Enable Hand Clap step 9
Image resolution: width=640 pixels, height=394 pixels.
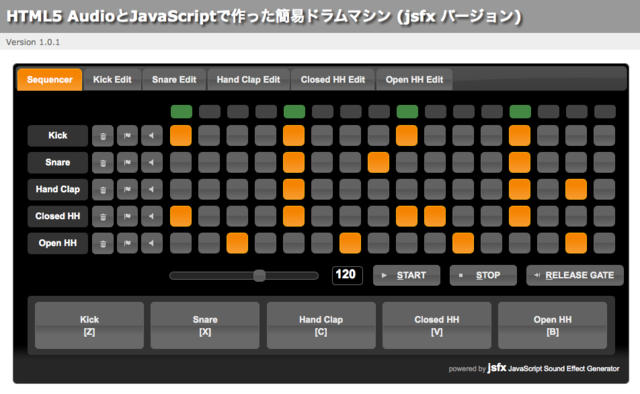(407, 189)
